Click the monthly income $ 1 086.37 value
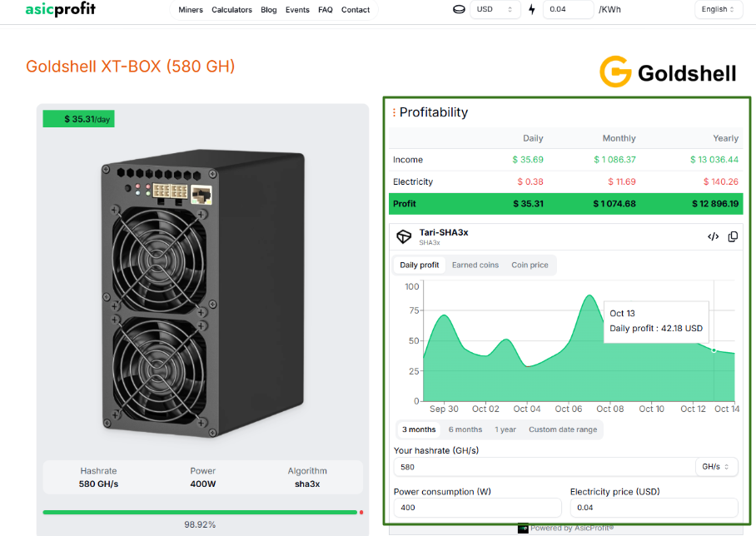 [614, 160]
